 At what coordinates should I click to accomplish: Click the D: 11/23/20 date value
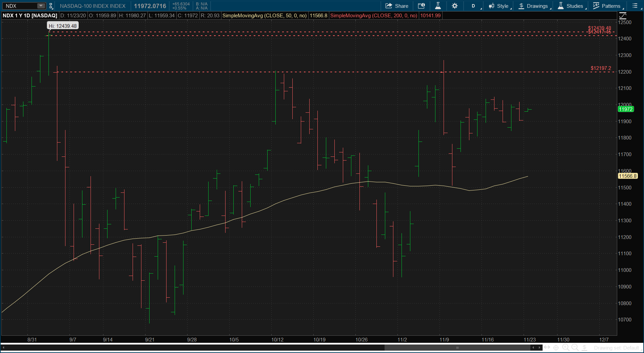point(73,16)
